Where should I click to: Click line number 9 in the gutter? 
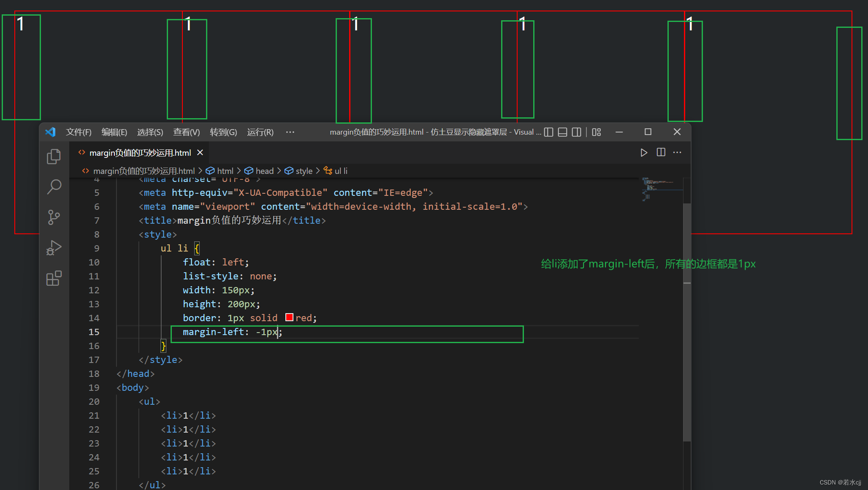(97, 249)
